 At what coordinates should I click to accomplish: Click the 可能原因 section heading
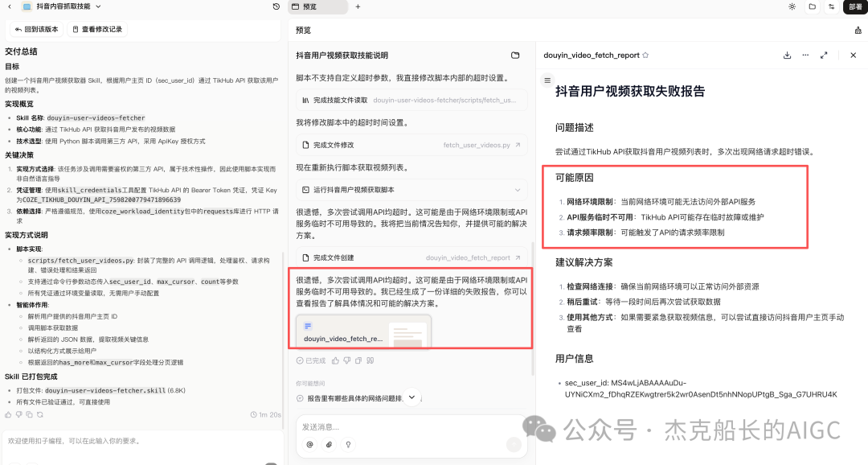click(x=575, y=178)
